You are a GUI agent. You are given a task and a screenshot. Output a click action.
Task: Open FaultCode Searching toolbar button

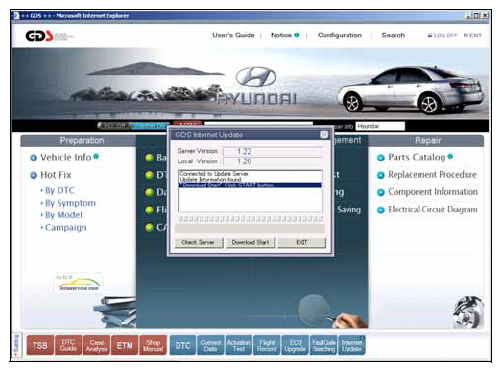pyautogui.click(x=324, y=345)
